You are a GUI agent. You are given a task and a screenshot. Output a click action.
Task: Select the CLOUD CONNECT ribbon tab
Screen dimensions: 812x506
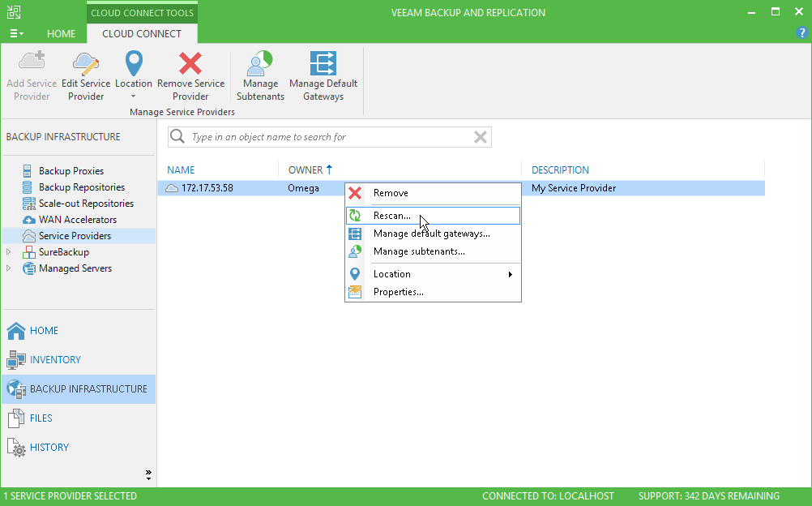tap(142, 34)
